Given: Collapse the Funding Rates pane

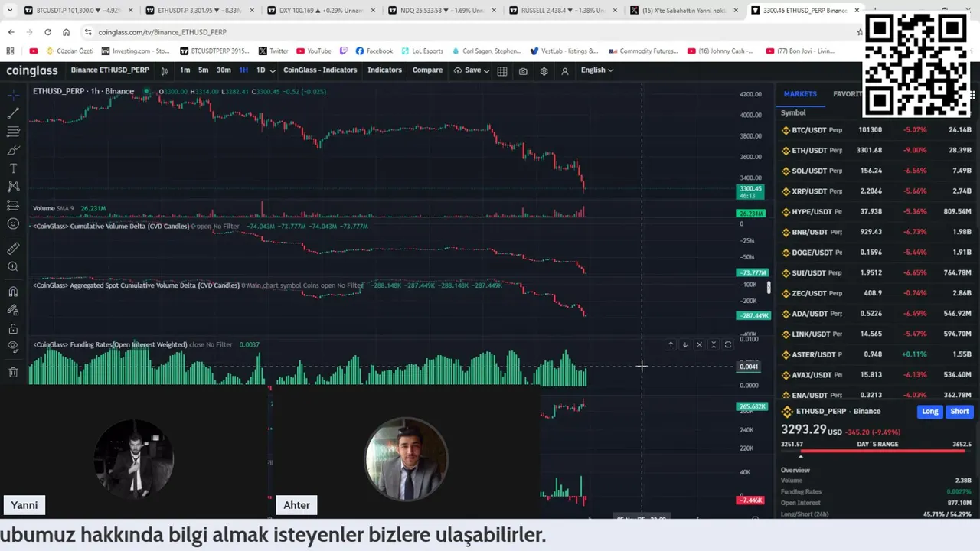Looking at the screenshot, I should click(714, 344).
